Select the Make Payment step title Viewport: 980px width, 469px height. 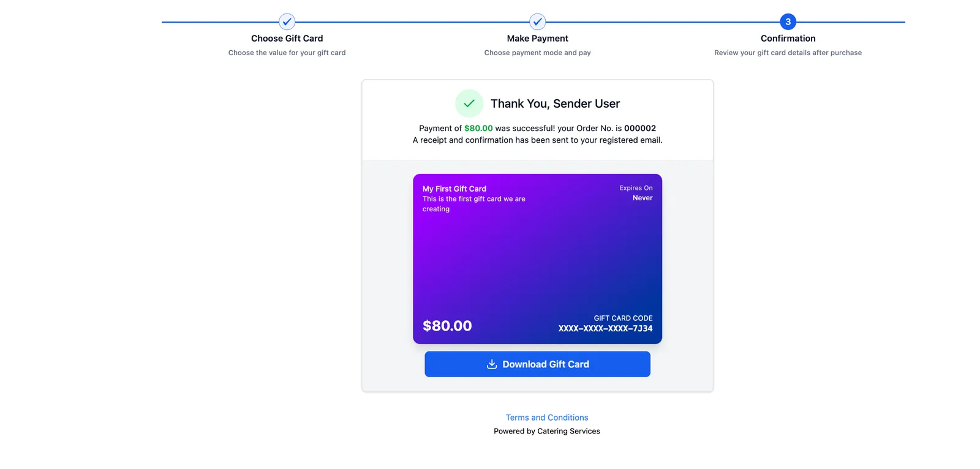[537, 39]
